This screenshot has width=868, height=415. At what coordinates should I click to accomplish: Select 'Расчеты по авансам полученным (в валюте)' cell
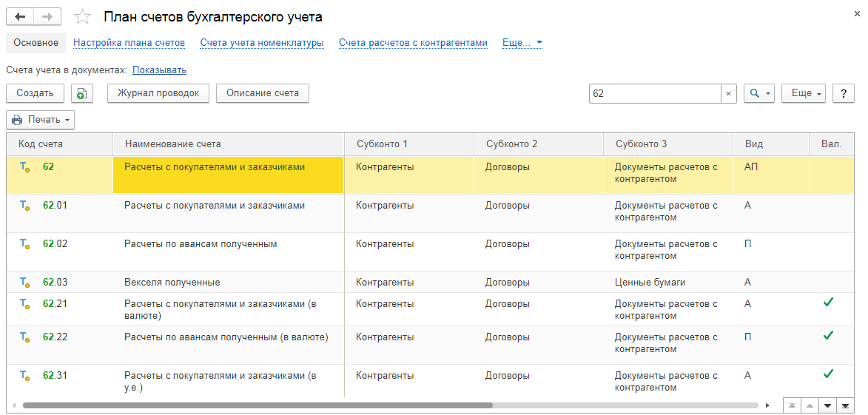[x=229, y=345]
